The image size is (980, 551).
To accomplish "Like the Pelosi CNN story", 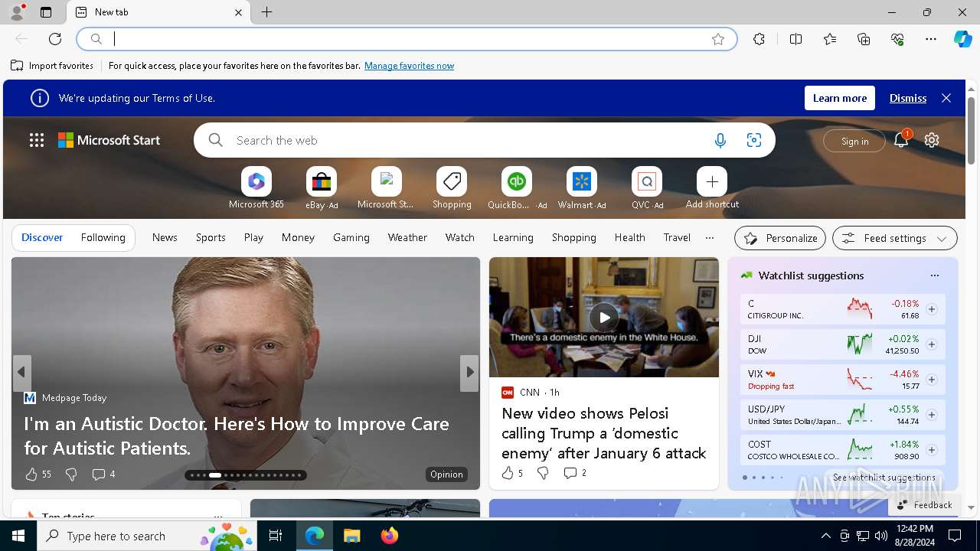I will [508, 473].
